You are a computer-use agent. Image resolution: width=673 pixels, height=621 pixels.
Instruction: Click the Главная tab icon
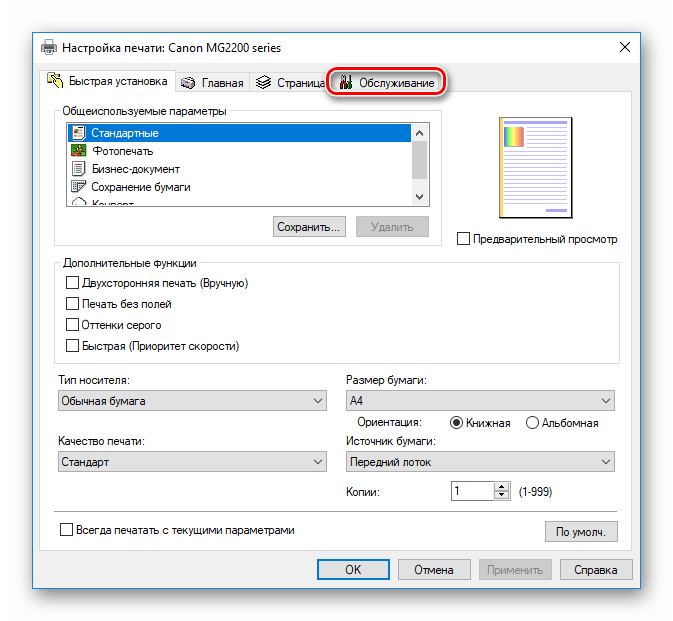[x=188, y=83]
